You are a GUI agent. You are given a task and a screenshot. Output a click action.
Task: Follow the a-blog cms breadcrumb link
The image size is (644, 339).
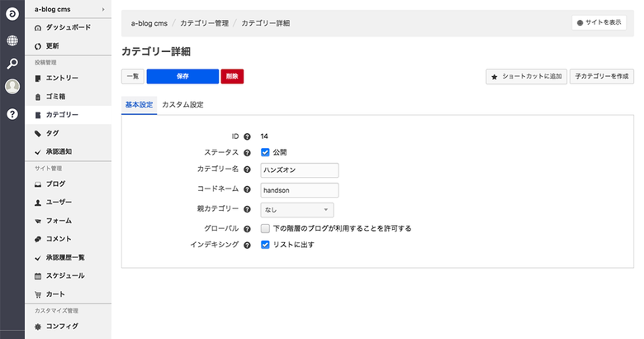[149, 23]
